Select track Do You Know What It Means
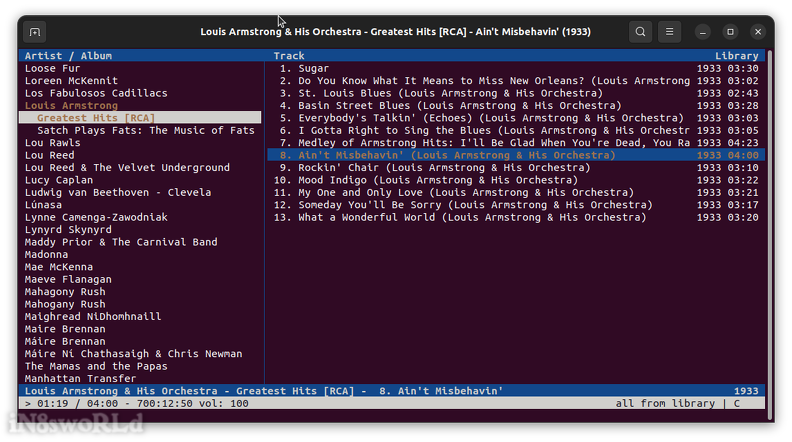This screenshot has height=442, width=792. coord(516,81)
